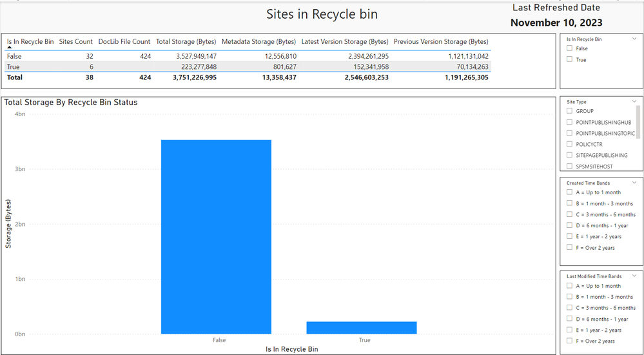
Task: Sort by Previous Version Storage (Bytes) header
Action: point(441,41)
